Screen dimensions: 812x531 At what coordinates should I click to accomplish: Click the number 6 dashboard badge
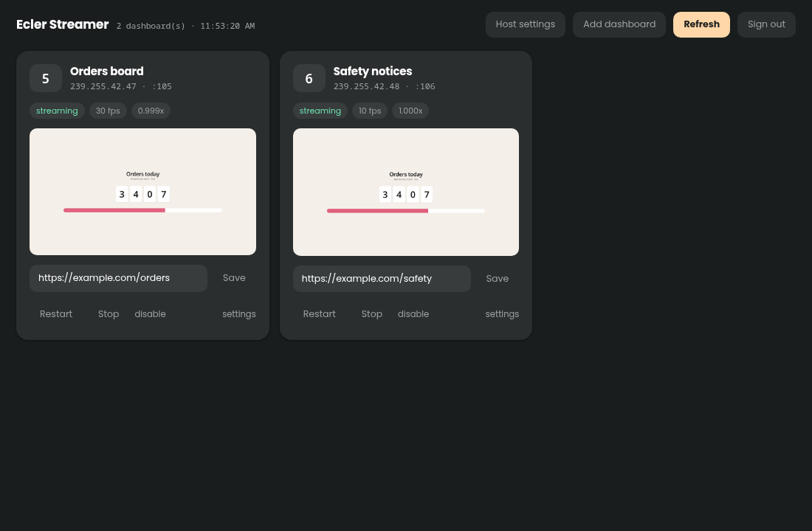tap(309, 78)
